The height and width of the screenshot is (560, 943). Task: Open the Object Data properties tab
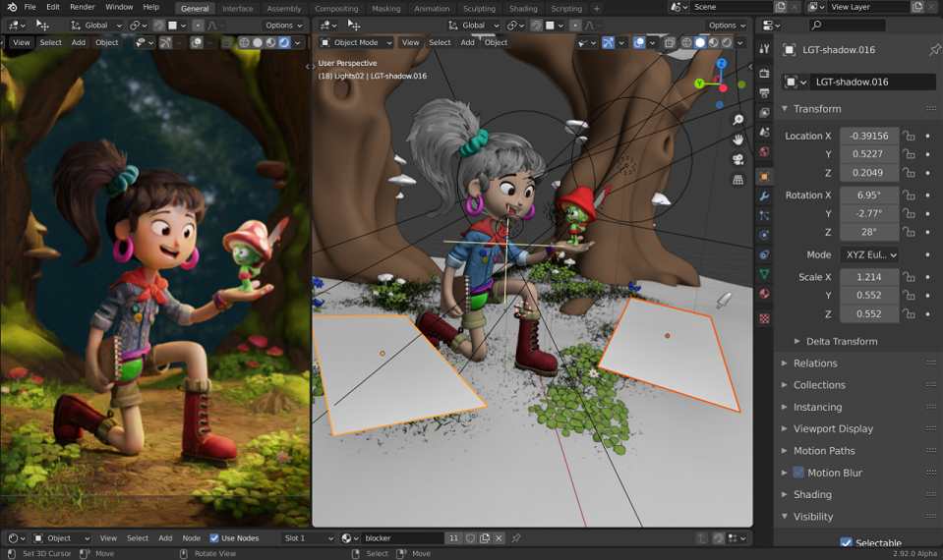764,274
